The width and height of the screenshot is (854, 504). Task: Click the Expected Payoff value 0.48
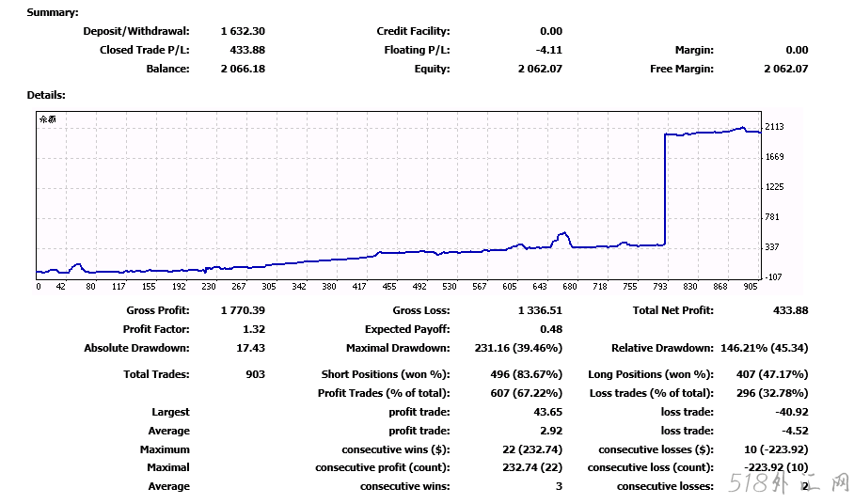click(x=551, y=329)
